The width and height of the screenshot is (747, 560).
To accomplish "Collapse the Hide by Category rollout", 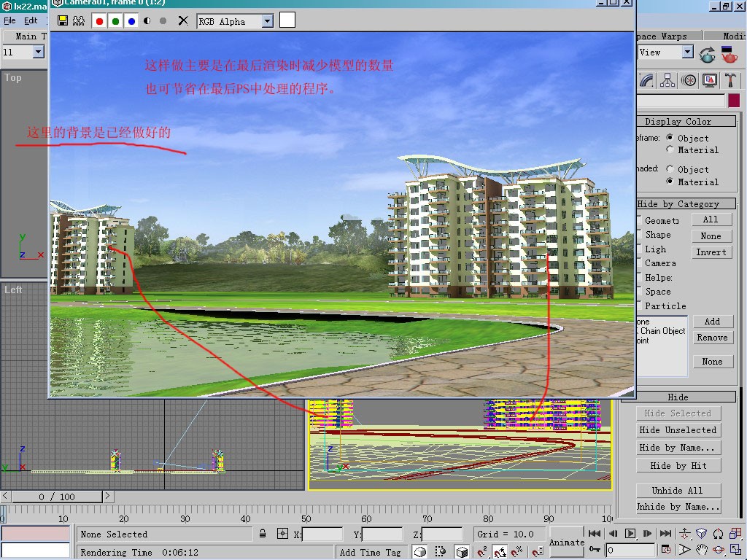I will click(678, 204).
